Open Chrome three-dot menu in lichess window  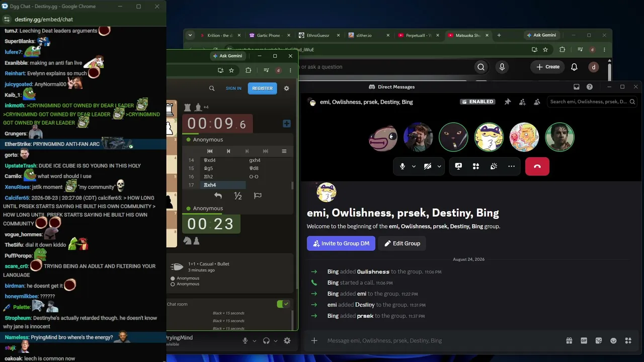click(x=290, y=70)
